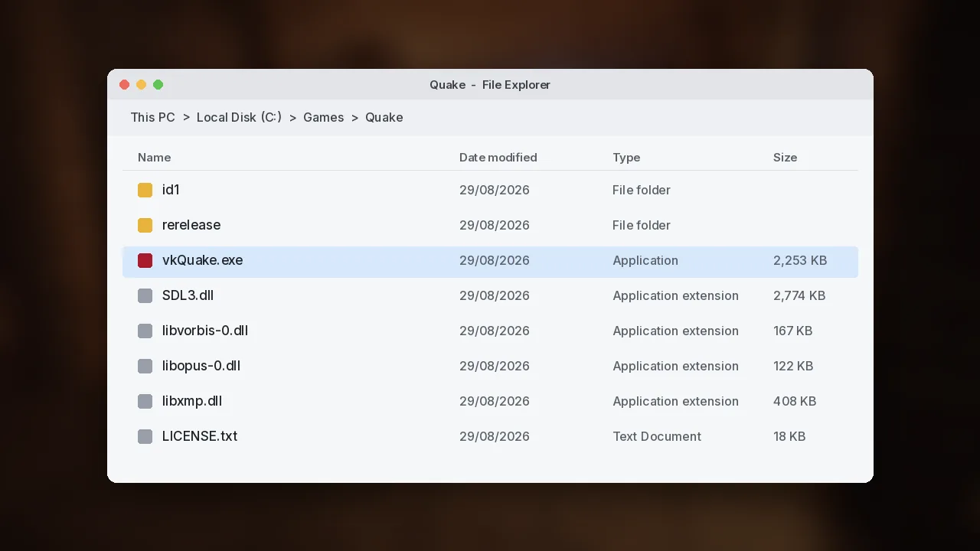Select LICENSE.txt file name
Image resolution: width=980 pixels, height=551 pixels.
point(200,436)
